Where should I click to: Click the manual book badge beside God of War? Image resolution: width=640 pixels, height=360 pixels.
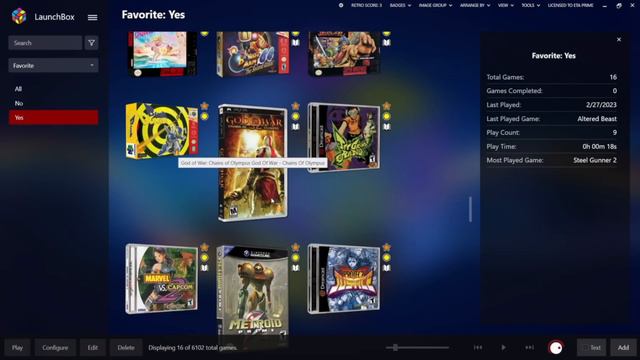296,127
